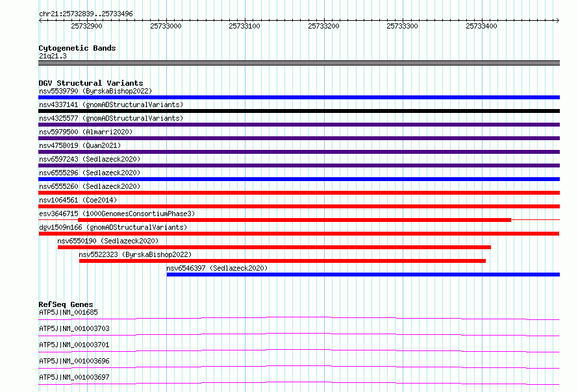Click the red dgv1509n166 variant bar
Viewport: 578px width, 392px height.
point(299,234)
